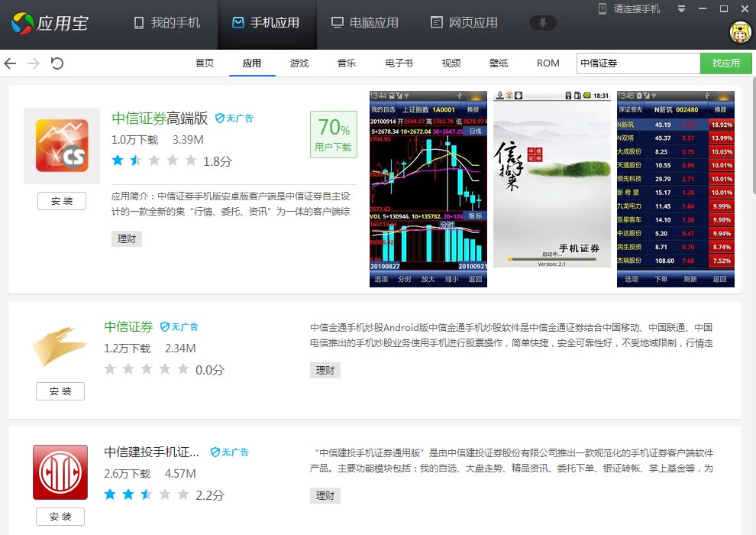This screenshot has width=756, height=535.
Task: Open the 中信建投手机证... title link
Action: click(152, 452)
